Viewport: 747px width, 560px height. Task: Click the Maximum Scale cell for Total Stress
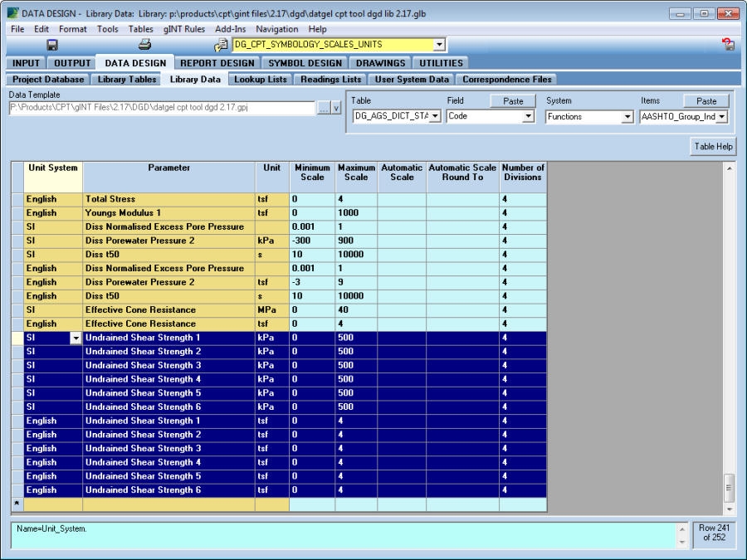(356, 199)
